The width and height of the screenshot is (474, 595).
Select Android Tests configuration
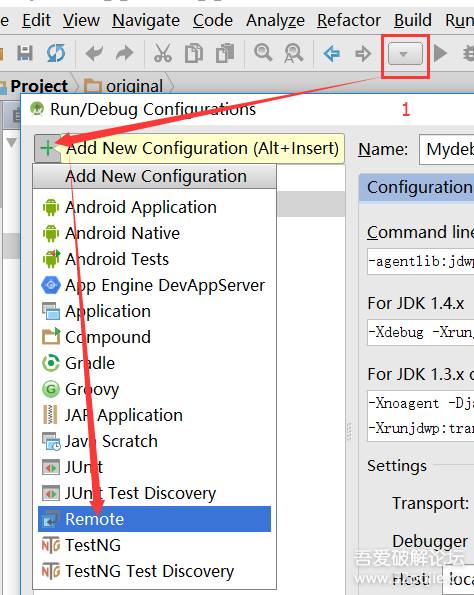[x=154, y=260]
